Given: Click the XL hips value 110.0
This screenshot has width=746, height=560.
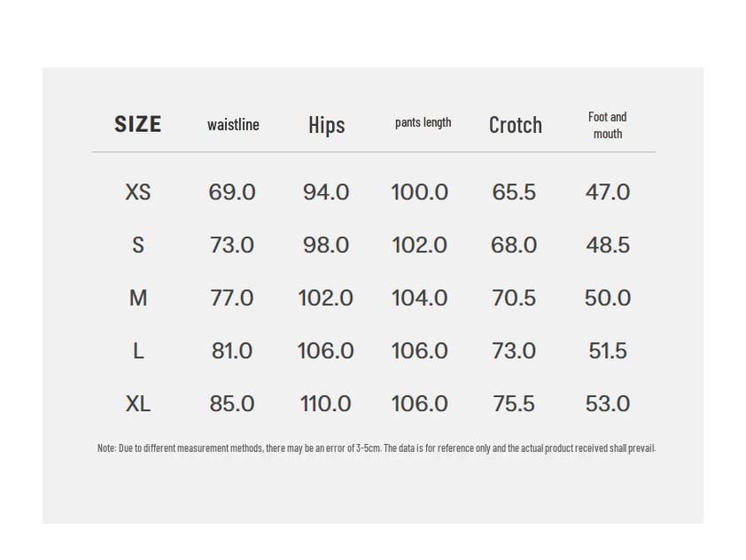Looking at the screenshot, I should click(326, 404).
